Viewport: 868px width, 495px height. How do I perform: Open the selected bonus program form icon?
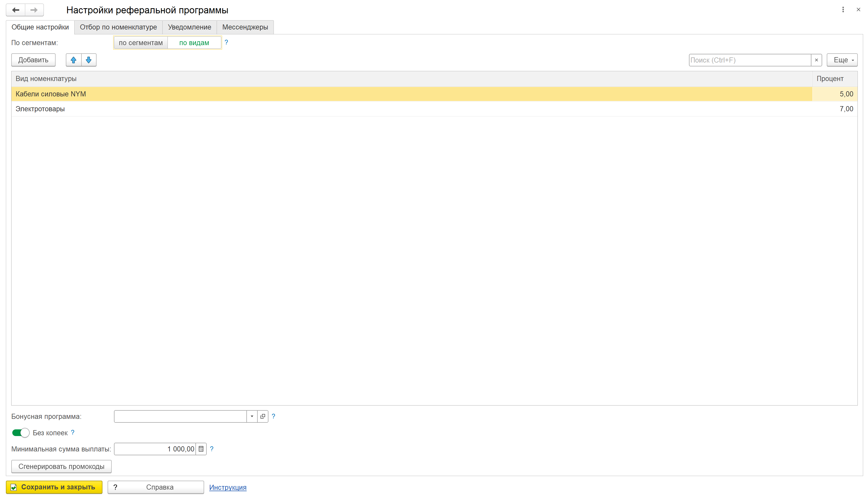tap(263, 416)
